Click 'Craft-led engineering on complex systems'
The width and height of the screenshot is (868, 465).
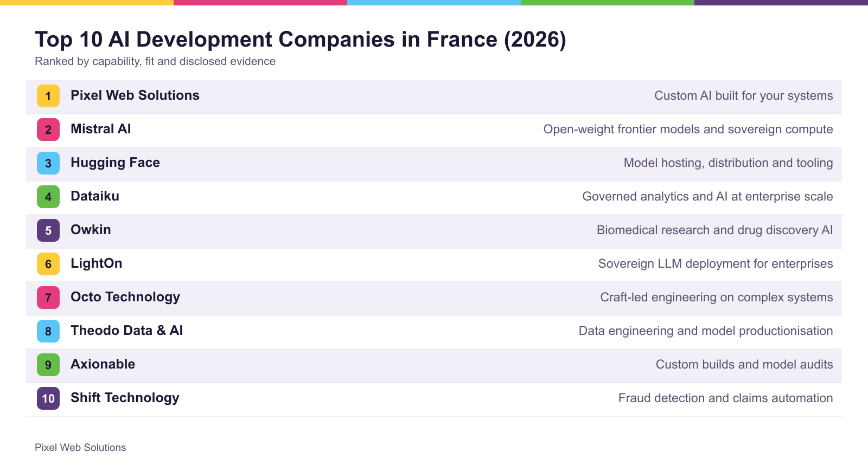(x=717, y=298)
